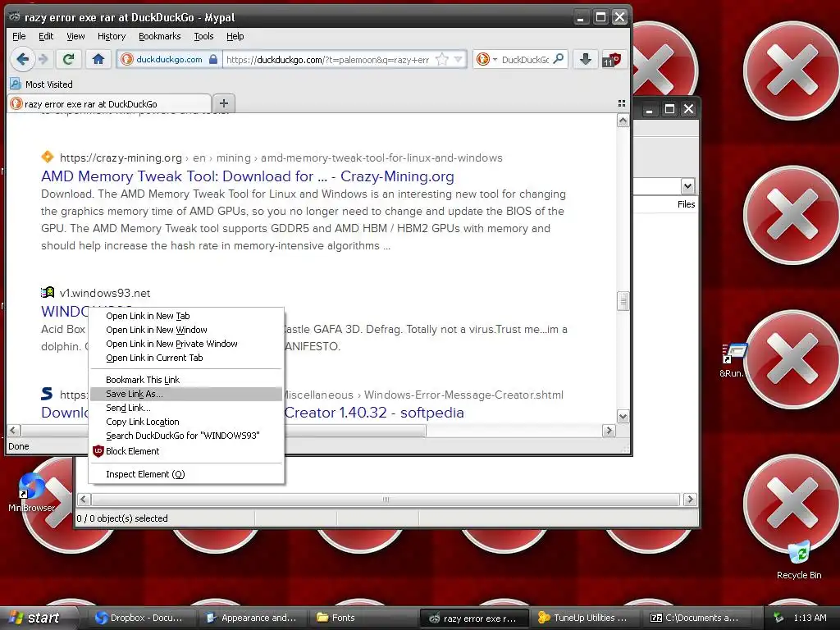Select Bookmark This Link
The image size is (840, 630).
[186, 380]
